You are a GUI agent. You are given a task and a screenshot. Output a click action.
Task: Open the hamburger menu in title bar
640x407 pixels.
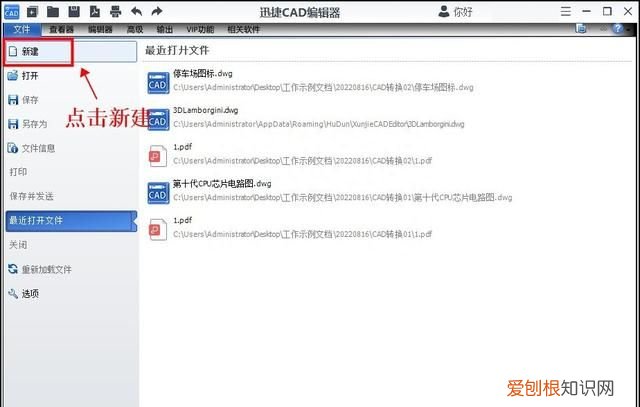click(566, 11)
